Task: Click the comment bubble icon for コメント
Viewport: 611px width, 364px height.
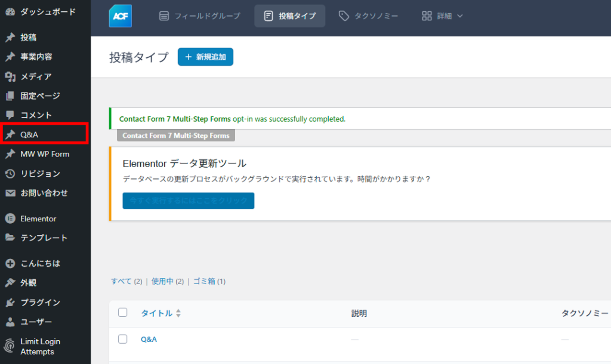Action: point(10,115)
